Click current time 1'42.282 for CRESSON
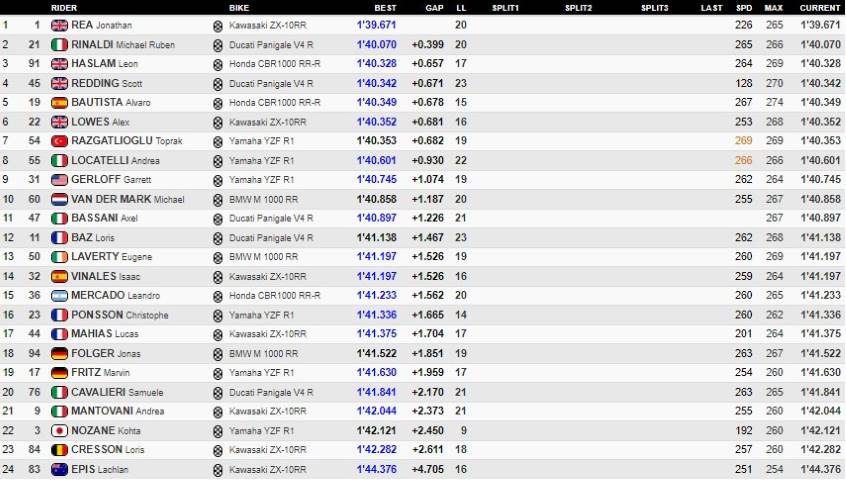 tap(821, 450)
